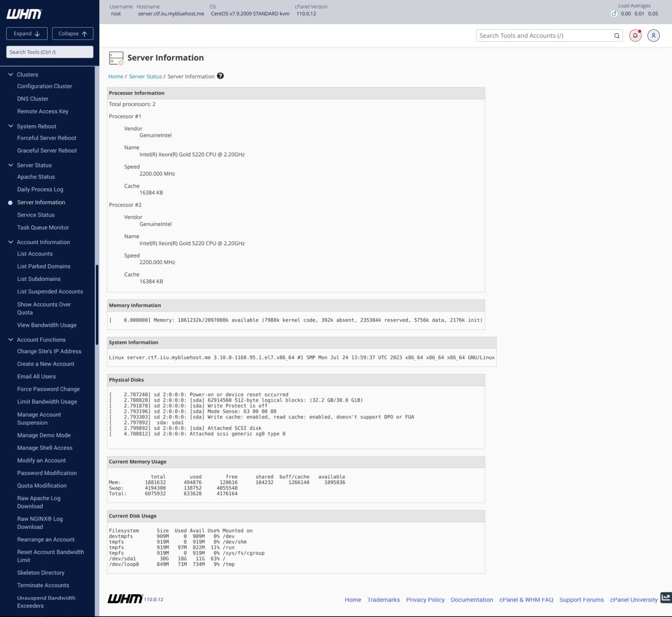The height and width of the screenshot is (617, 672).
Task: Open notifications via the bell icon
Action: 634,35
